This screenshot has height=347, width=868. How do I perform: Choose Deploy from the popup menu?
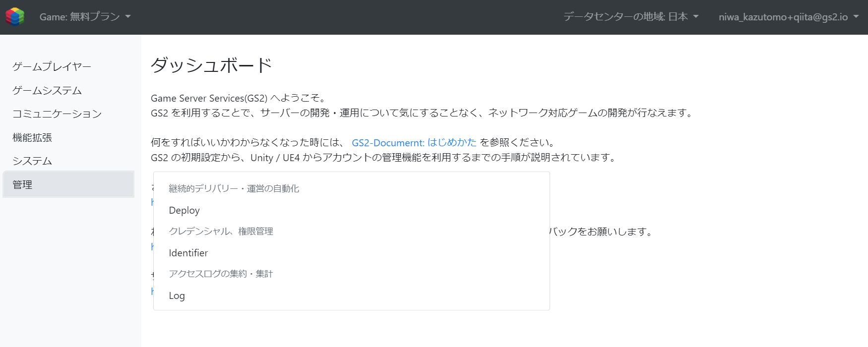(352, 210)
